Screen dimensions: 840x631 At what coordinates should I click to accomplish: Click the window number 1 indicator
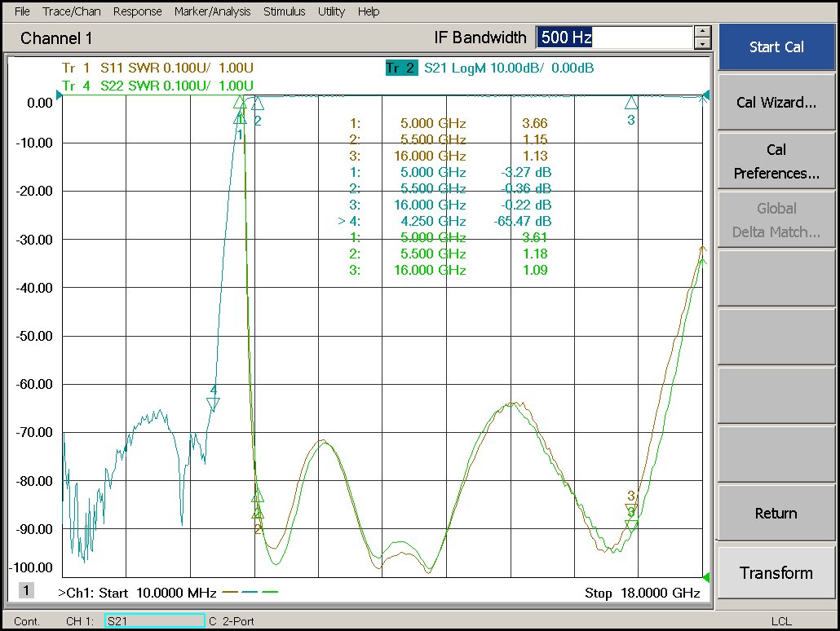click(x=26, y=590)
